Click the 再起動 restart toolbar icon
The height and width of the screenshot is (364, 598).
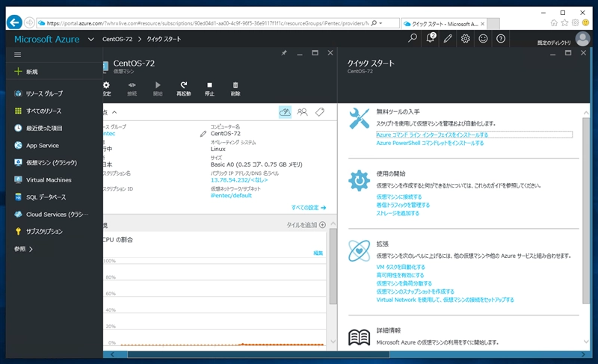tap(183, 85)
